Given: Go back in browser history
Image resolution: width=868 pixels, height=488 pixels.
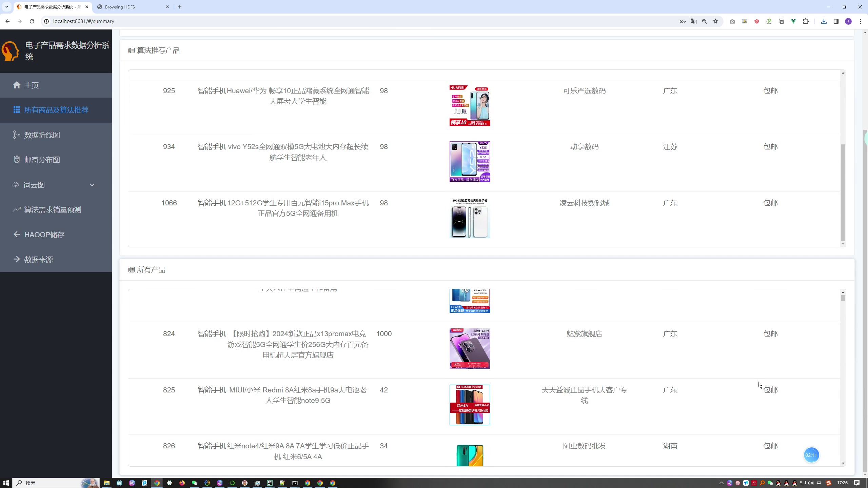Looking at the screenshot, I should click(x=7, y=21).
